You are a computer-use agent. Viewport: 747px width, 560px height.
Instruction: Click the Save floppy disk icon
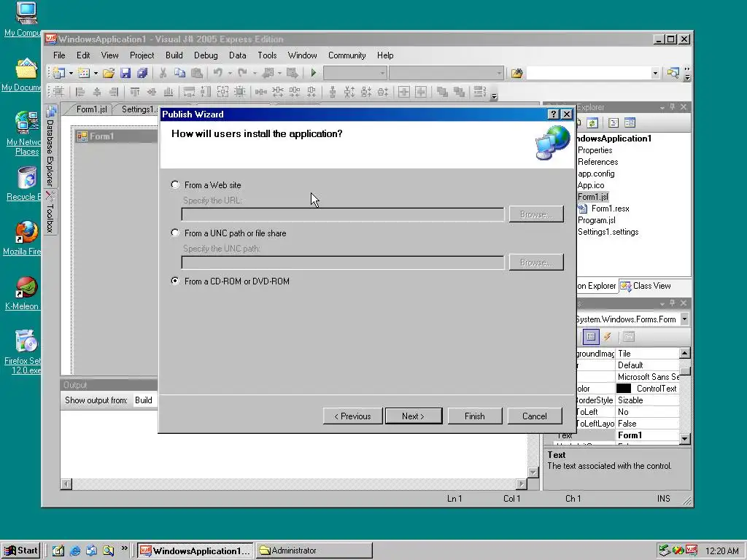pos(125,73)
